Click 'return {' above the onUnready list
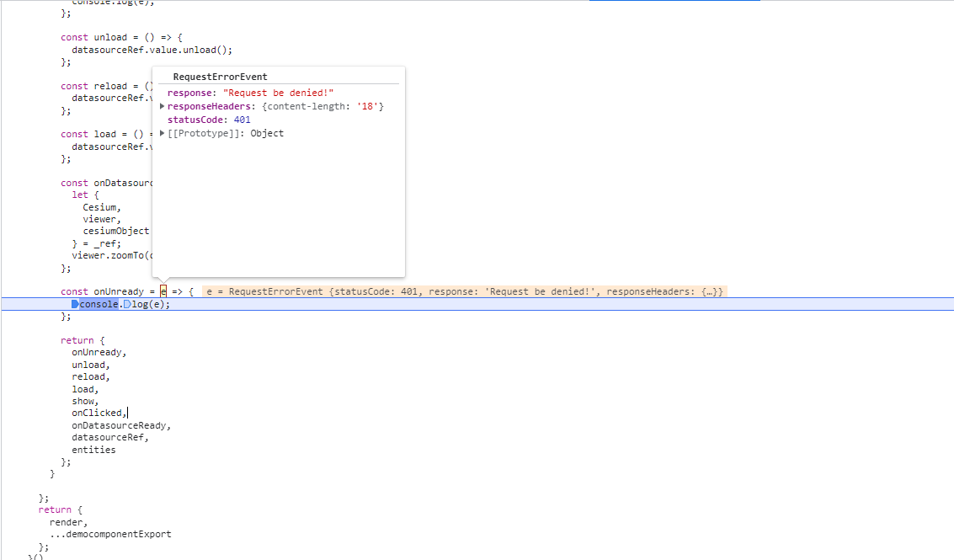 click(x=83, y=341)
